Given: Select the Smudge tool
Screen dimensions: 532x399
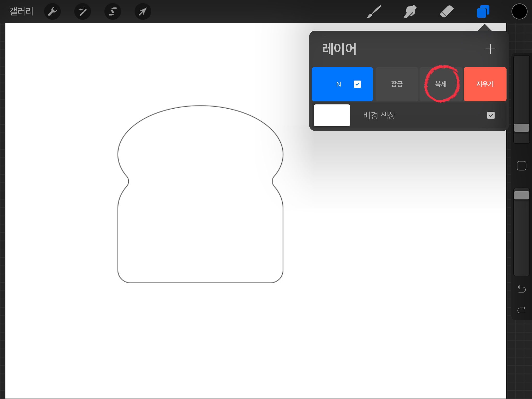Looking at the screenshot, I should click(410, 11).
